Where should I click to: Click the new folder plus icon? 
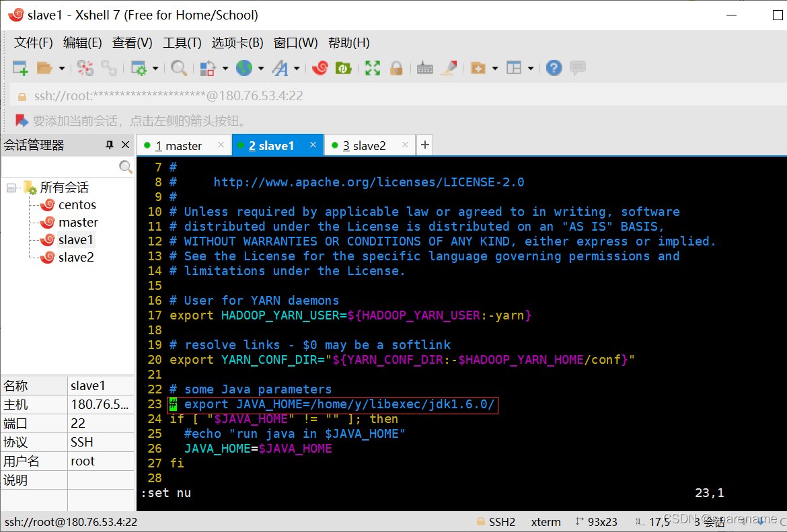478,68
